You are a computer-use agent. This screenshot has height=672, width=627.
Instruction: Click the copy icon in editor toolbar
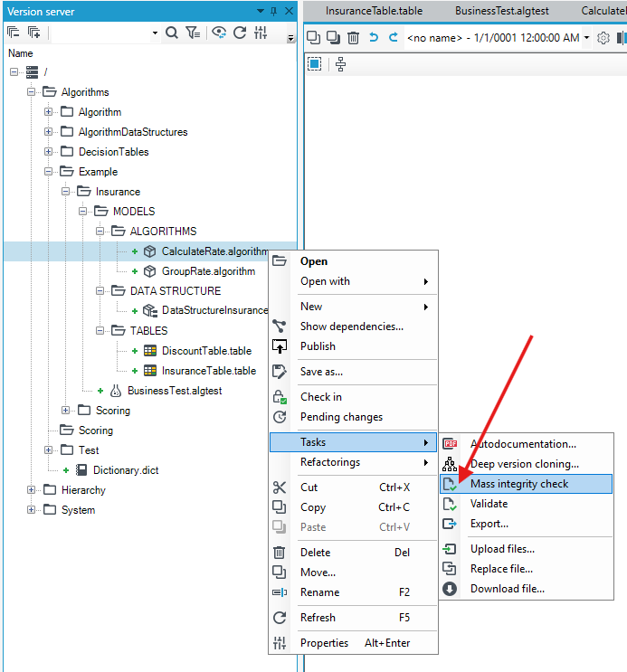[313, 38]
